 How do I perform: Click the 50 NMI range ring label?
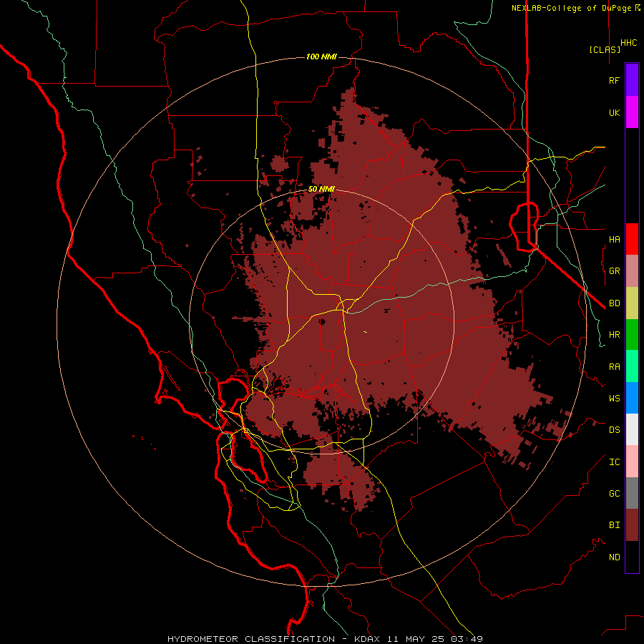coord(321,190)
